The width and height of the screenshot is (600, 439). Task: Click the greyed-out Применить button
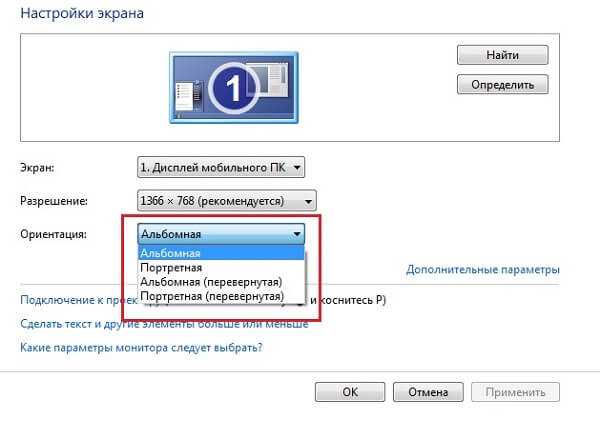[x=513, y=392]
